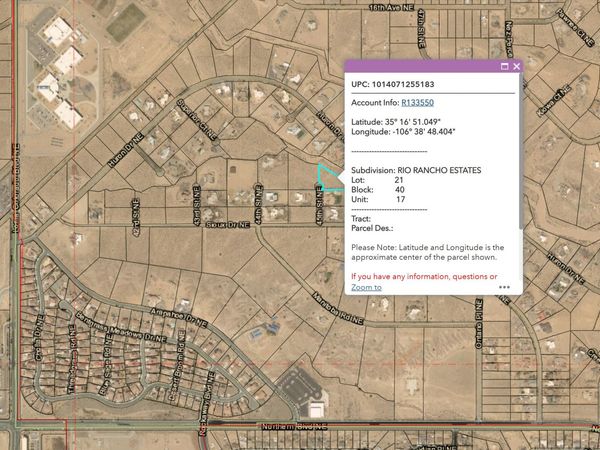The height and width of the screenshot is (450, 600).
Task: Click the 42nd St NE street label
Action: (x=136, y=217)
